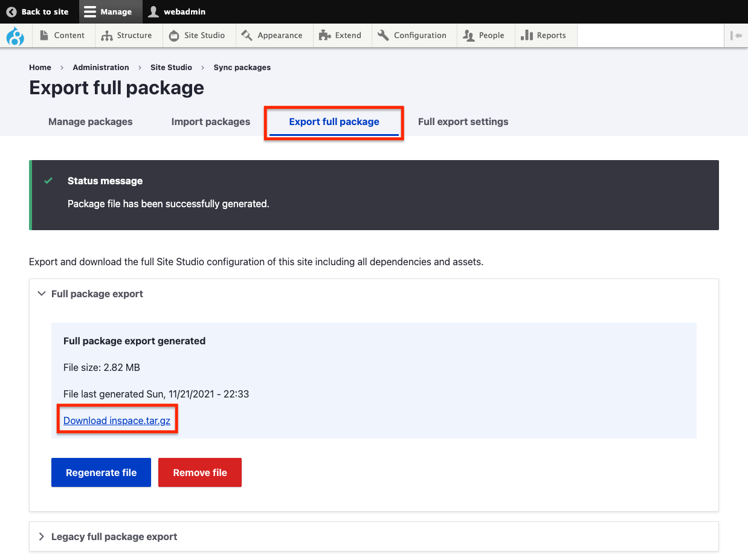This screenshot has height=560, width=748.
Task: Open the Configuration menu label
Action: tap(420, 36)
